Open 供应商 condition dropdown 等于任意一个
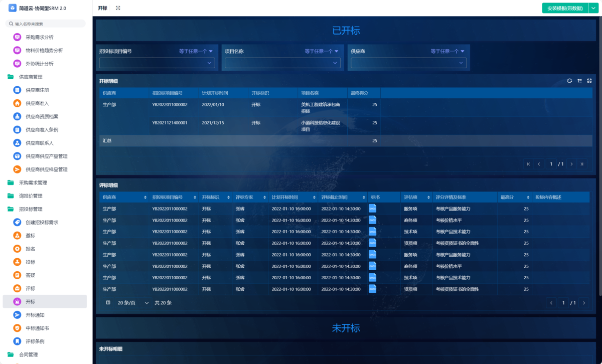The width and height of the screenshot is (602, 364). 447,51
